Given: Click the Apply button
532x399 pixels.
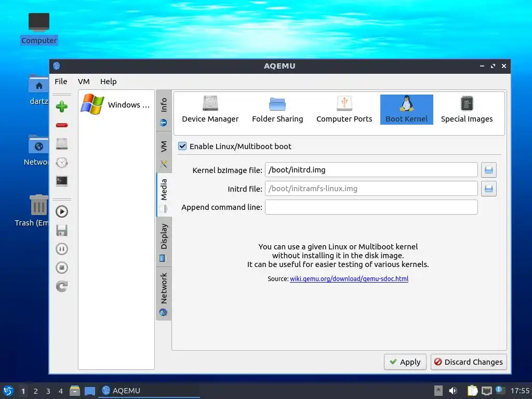Looking at the screenshot, I should coord(405,362).
